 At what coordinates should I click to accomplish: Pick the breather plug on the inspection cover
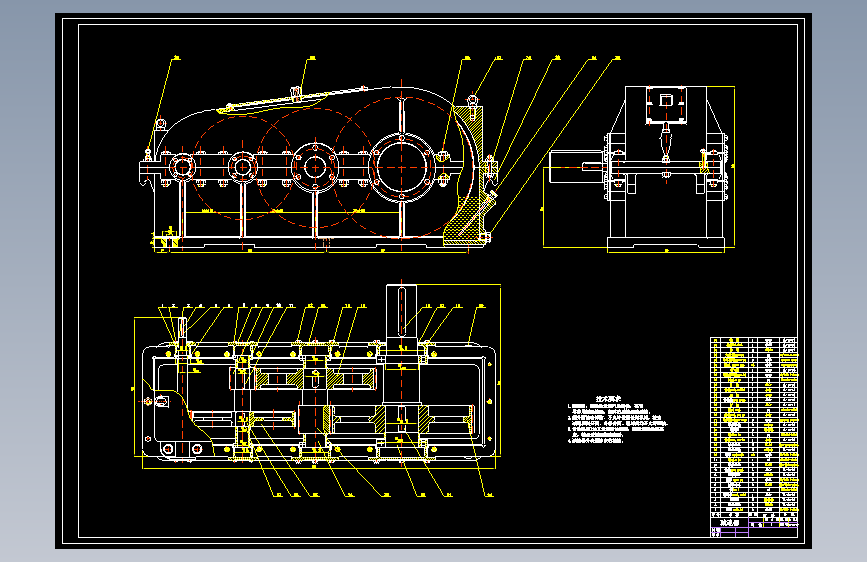click(x=296, y=92)
